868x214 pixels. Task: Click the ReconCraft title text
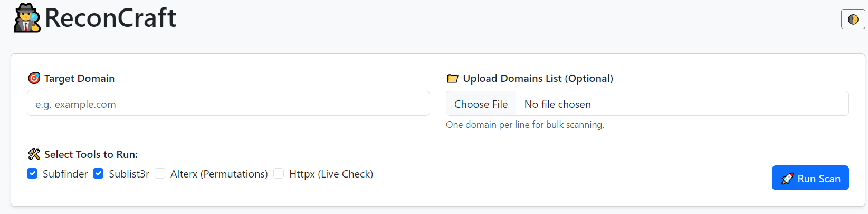[110, 18]
